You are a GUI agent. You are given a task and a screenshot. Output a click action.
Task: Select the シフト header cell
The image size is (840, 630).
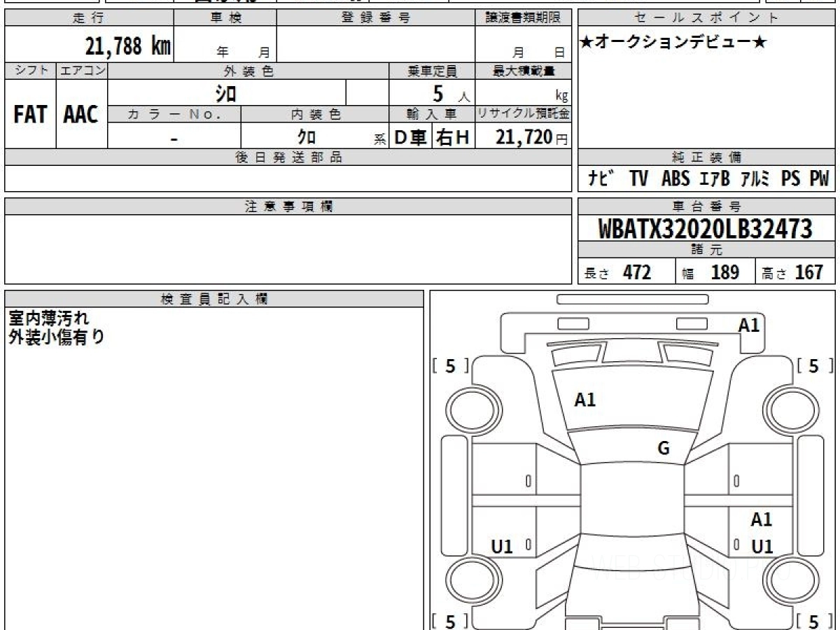tap(30, 71)
